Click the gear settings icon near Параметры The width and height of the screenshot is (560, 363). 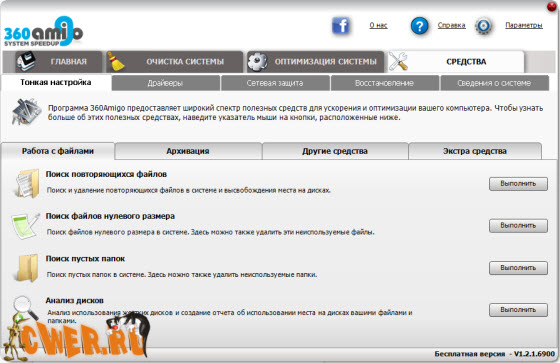click(x=484, y=26)
